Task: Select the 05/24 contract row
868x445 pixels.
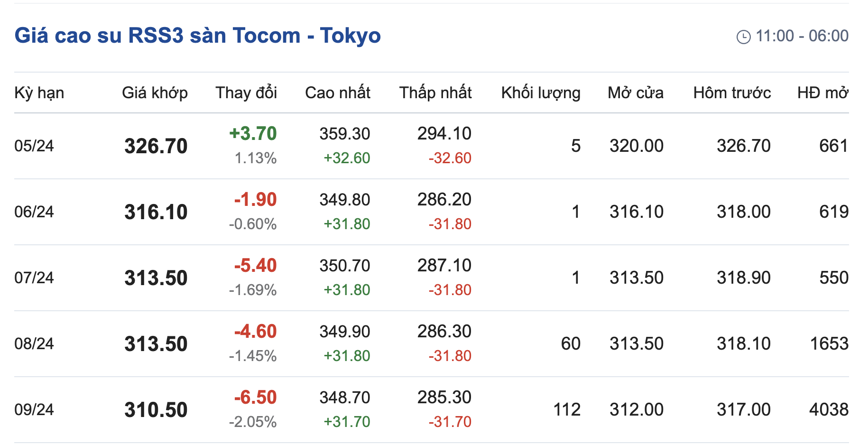Action: pos(34,146)
